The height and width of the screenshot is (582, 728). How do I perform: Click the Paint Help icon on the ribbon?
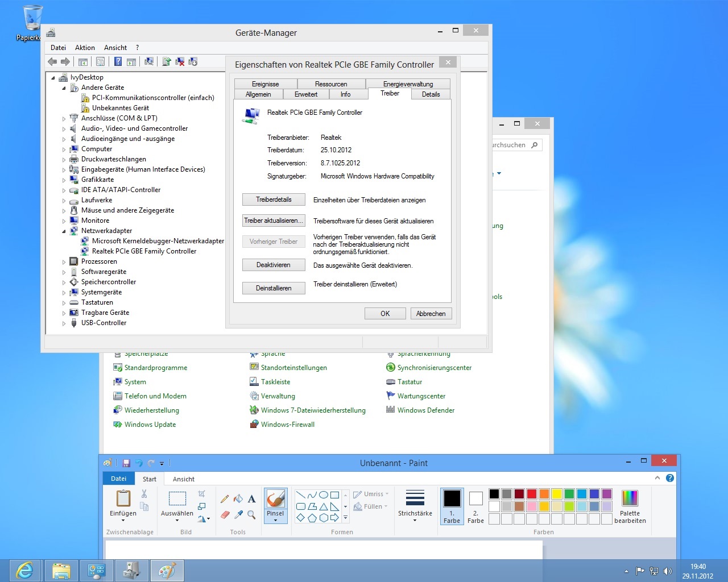click(x=670, y=478)
